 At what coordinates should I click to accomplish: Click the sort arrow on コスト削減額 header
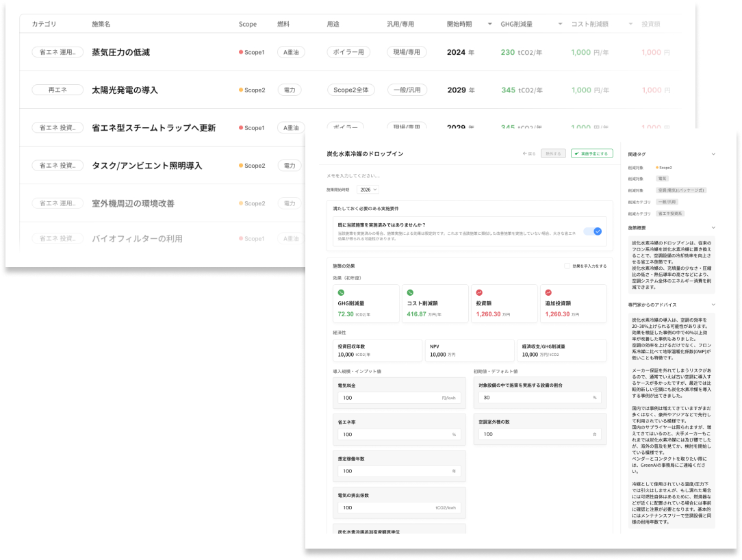click(x=629, y=23)
